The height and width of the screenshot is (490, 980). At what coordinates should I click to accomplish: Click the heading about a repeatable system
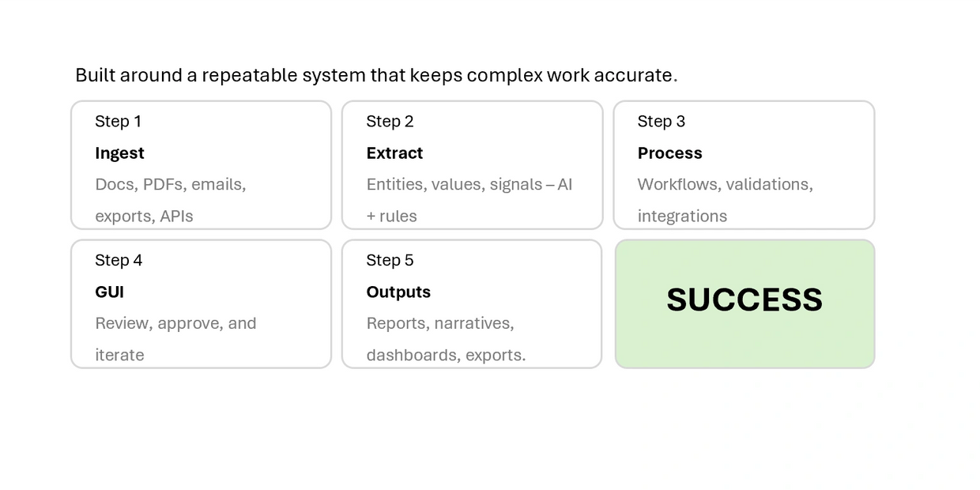click(376, 75)
